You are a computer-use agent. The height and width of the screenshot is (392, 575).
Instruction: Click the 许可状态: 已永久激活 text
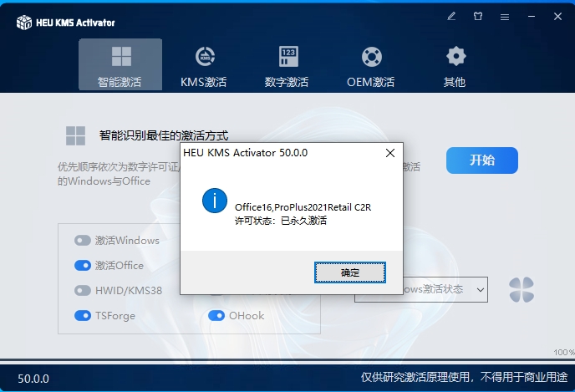click(281, 221)
